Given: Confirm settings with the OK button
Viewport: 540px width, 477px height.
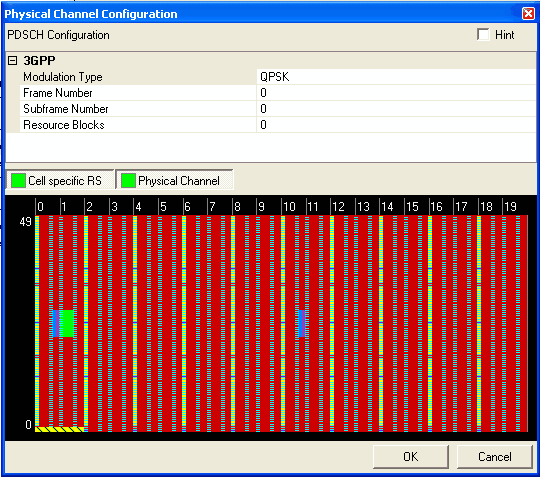Looking at the screenshot, I should (x=411, y=457).
